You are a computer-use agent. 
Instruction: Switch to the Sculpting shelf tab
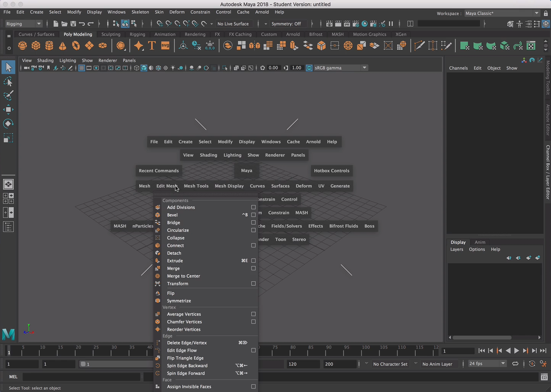pyautogui.click(x=111, y=34)
